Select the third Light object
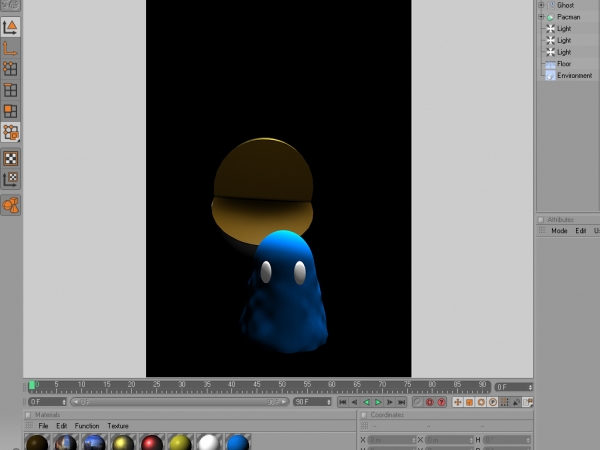 tap(564, 52)
